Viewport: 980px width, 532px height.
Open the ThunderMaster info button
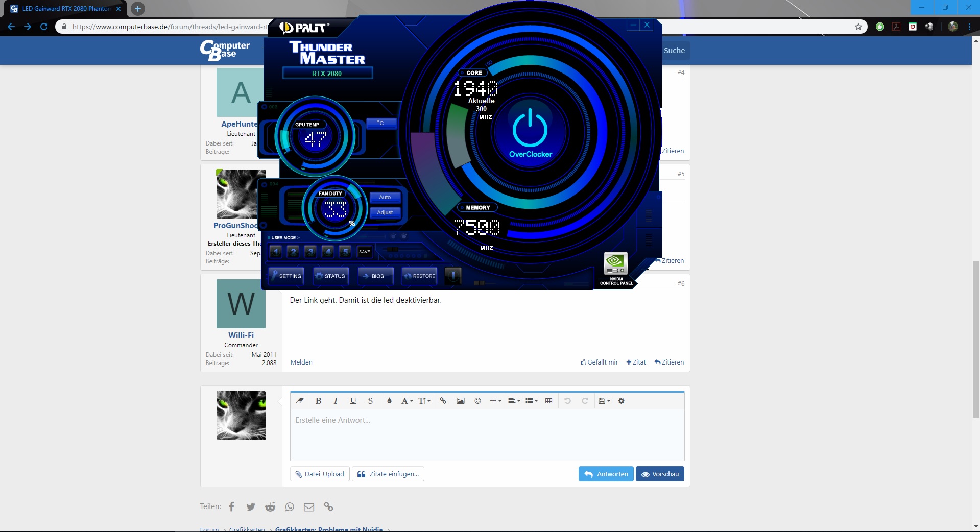tap(453, 276)
